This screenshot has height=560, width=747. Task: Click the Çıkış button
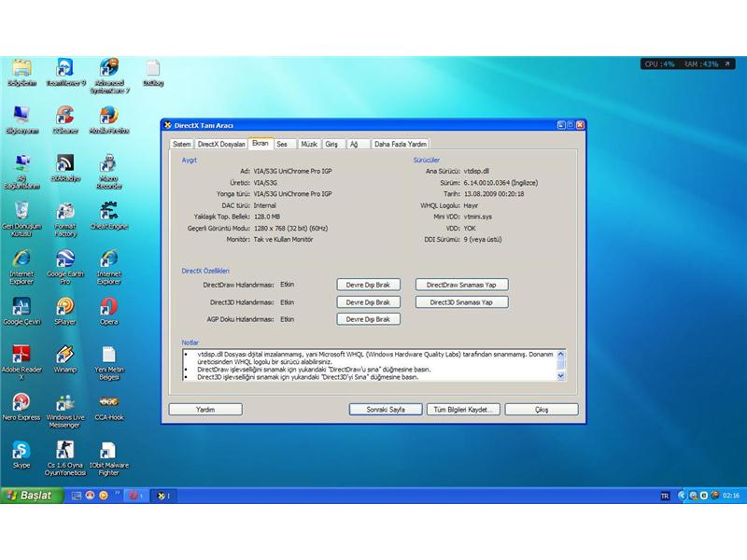[x=542, y=410]
